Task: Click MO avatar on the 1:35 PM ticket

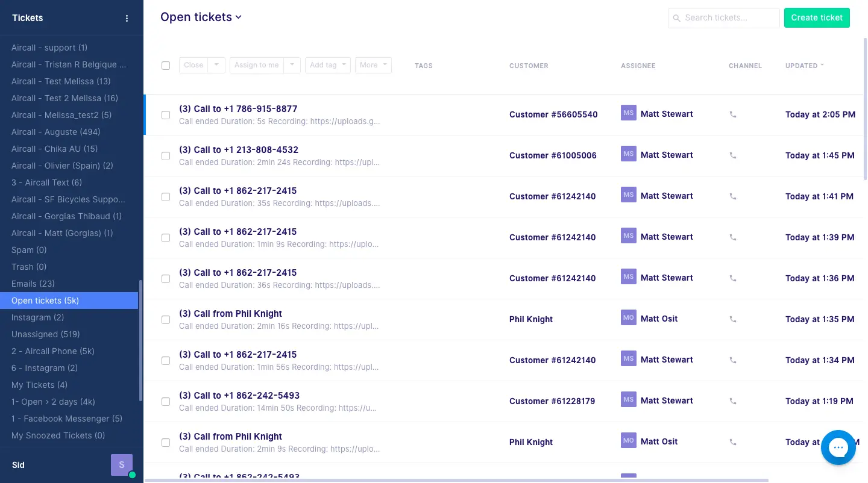Action: point(629,317)
